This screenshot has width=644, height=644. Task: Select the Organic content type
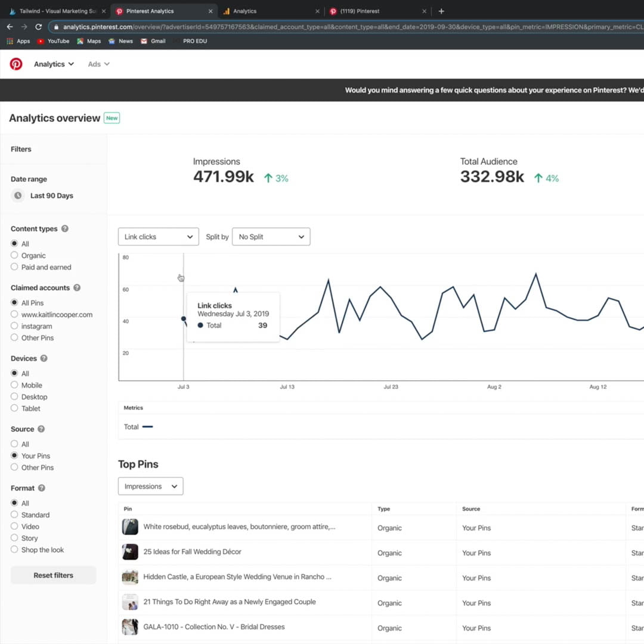click(x=14, y=256)
